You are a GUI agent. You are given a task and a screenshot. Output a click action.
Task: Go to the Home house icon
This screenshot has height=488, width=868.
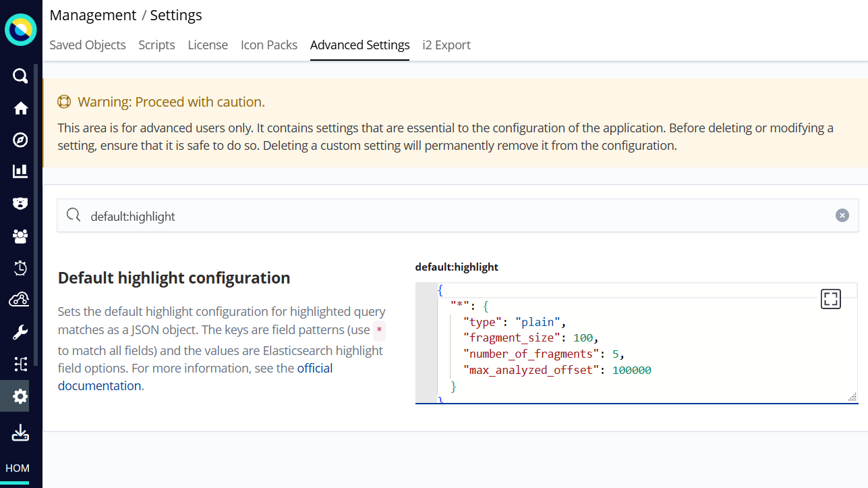[x=20, y=108]
